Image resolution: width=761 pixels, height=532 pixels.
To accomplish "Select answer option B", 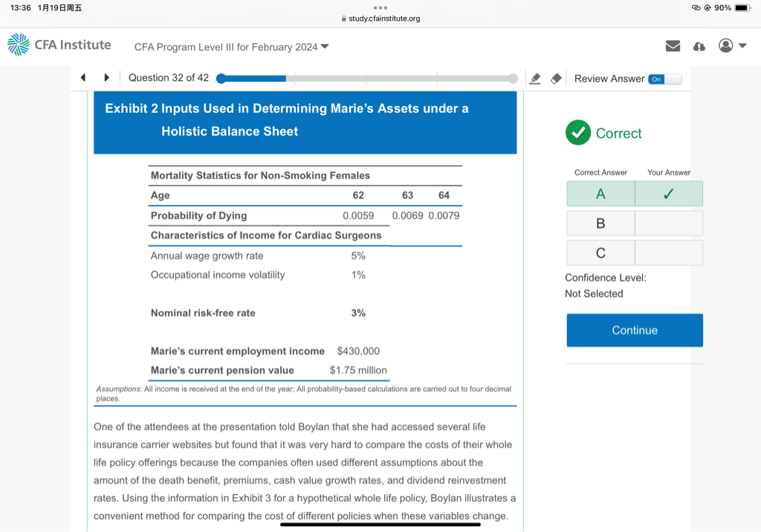I will click(600, 223).
